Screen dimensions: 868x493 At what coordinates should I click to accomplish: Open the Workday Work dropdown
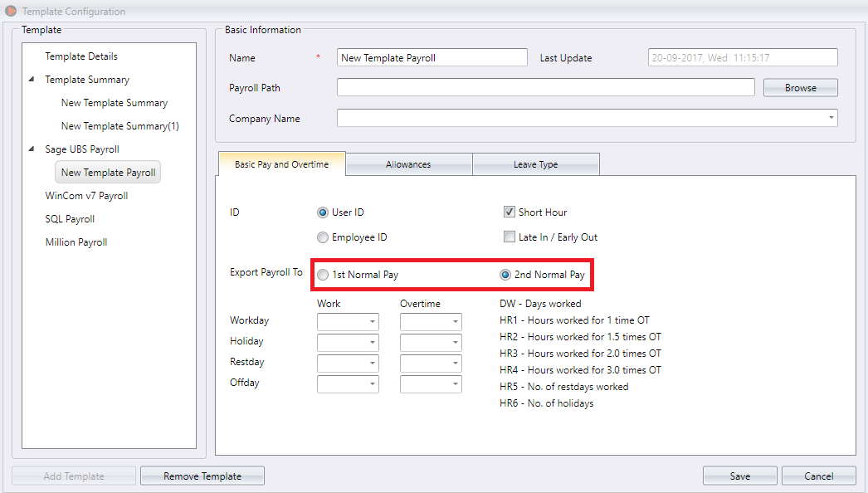348,321
